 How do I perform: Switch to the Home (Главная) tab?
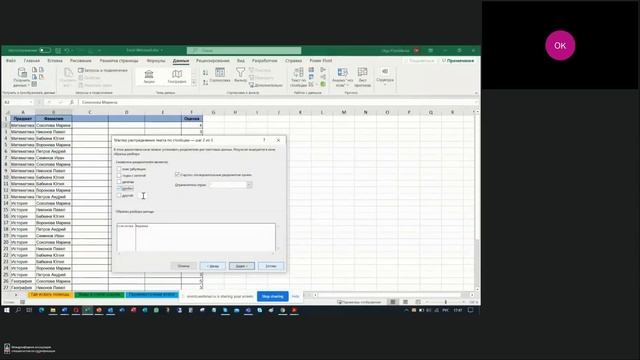tap(31, 61)
